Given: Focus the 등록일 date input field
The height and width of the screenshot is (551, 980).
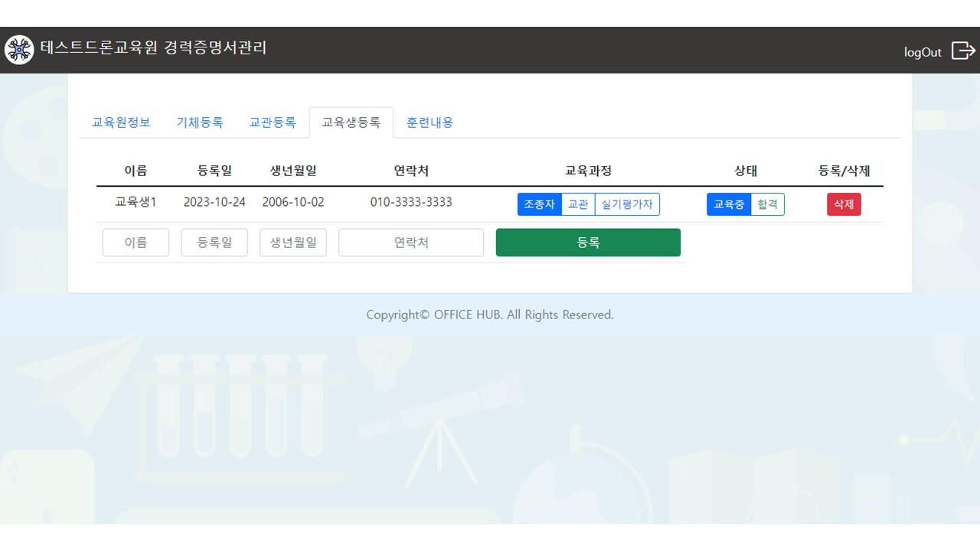Looking at the screenshot, I should (214, 243).
